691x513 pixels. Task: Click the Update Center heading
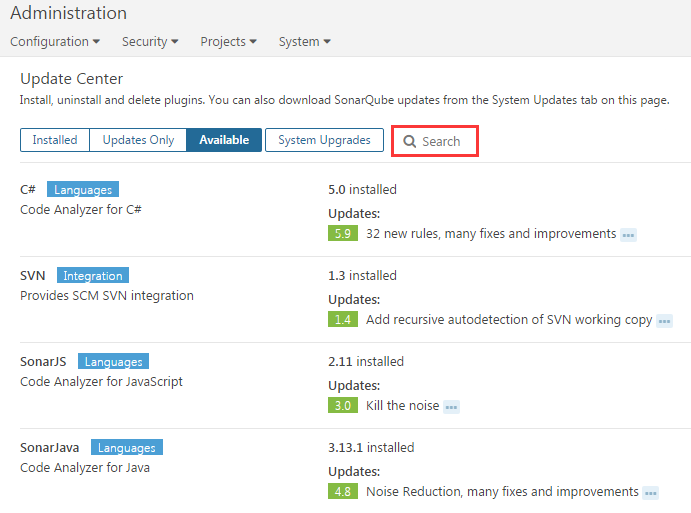(x=72, y=79)
